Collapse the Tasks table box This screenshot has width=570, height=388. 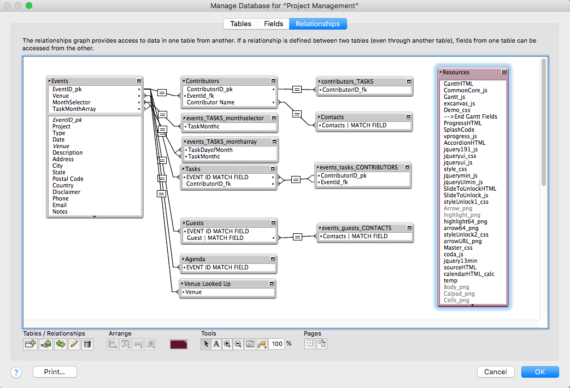[x=273, y=169]
